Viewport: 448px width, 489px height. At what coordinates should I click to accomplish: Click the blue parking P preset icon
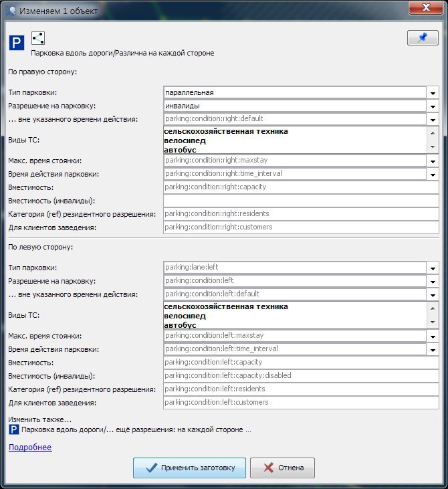coord(17,42)
